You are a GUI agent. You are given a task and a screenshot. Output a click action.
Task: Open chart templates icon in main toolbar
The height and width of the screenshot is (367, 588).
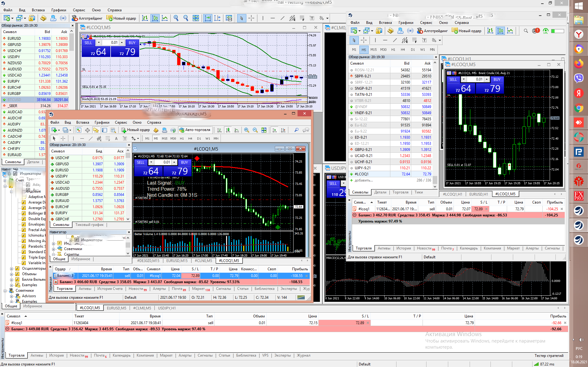(x=229, y=18)
